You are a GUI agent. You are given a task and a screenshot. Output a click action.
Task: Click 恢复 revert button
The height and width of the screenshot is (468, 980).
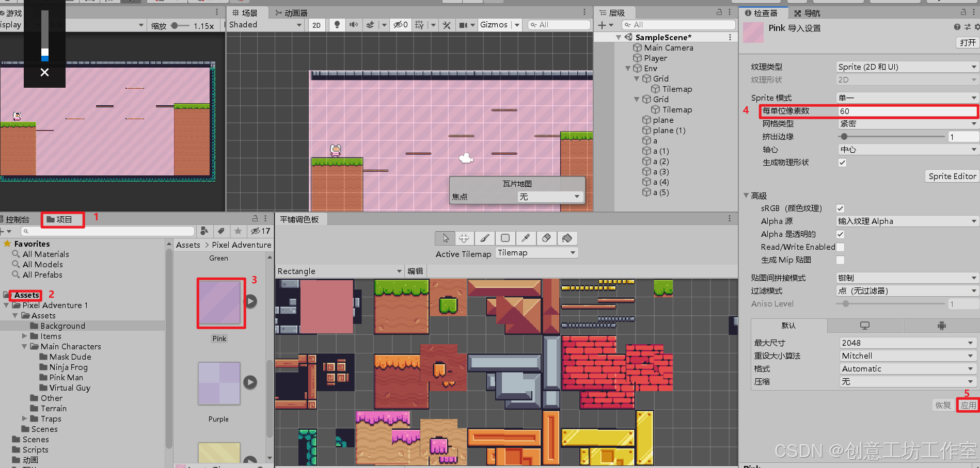[x=943, y=406]
